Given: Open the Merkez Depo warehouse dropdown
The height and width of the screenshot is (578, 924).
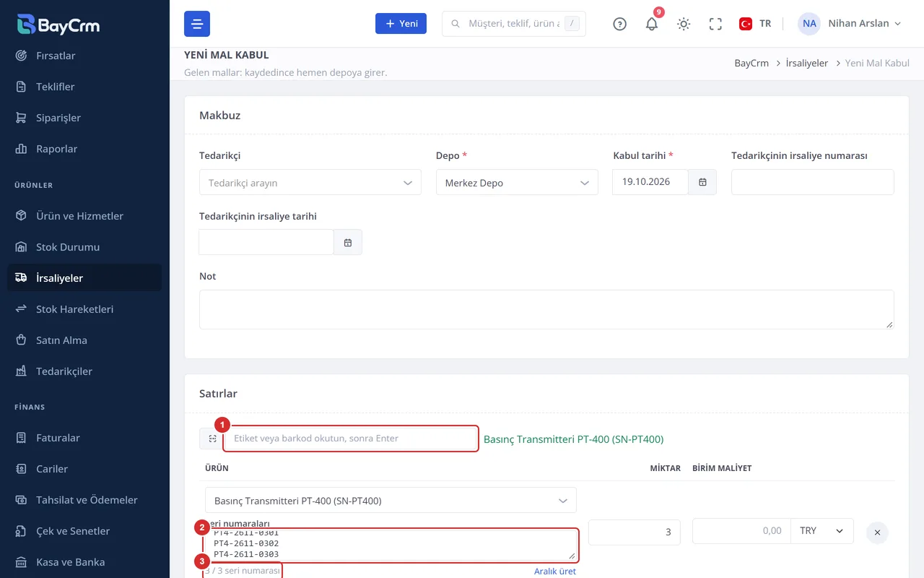Looking at the screenshot, I should point(517,183).
